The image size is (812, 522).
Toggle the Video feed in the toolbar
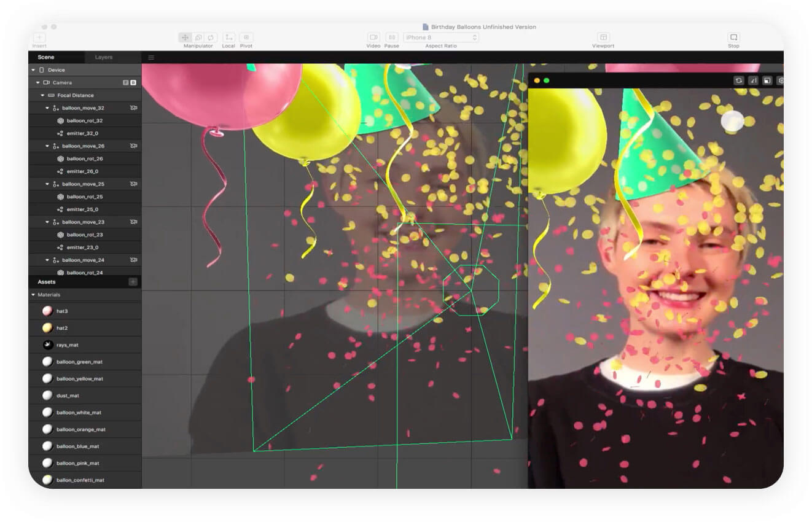[x=373, y=37]
